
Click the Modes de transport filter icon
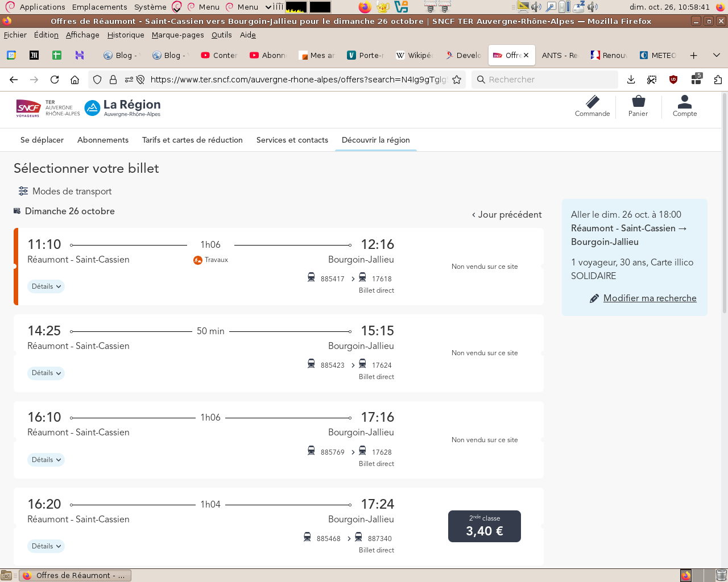[23, 191]
